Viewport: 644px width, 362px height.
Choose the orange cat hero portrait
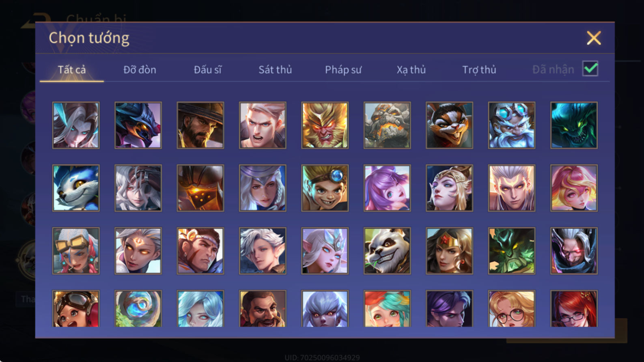(449, 125)
